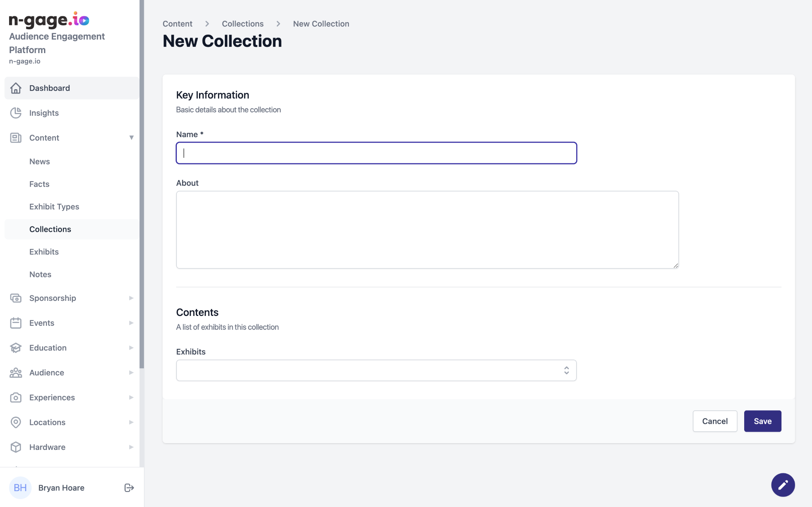Open the Exhibit Types menu item
The image size is (812, 507).
54,207
